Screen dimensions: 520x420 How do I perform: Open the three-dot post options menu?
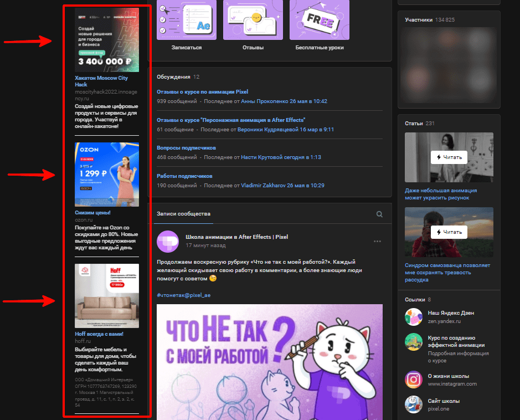click(377, 241)
